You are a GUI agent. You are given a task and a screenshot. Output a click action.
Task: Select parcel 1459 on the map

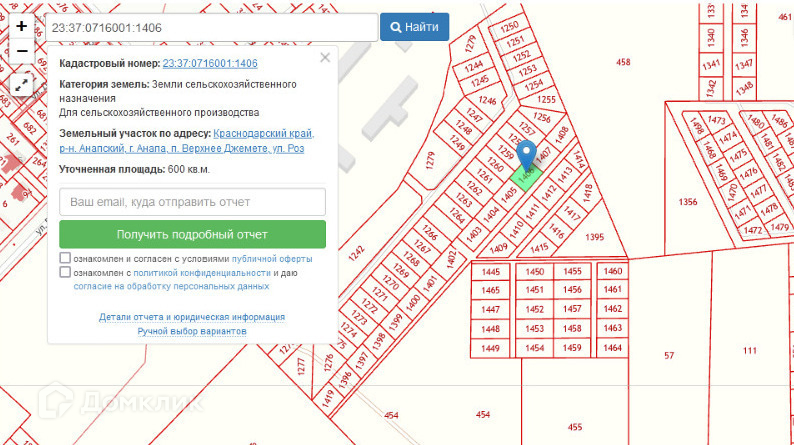point(572,347)
